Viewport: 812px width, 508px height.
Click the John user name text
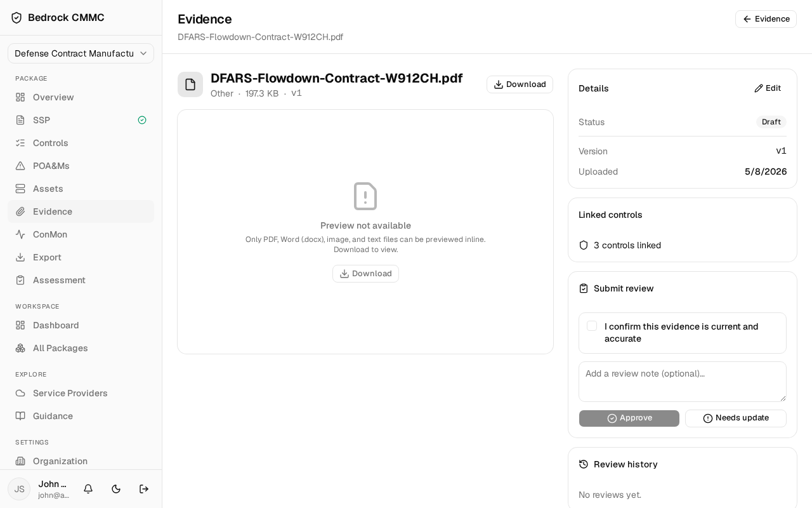tap(53, 484)
